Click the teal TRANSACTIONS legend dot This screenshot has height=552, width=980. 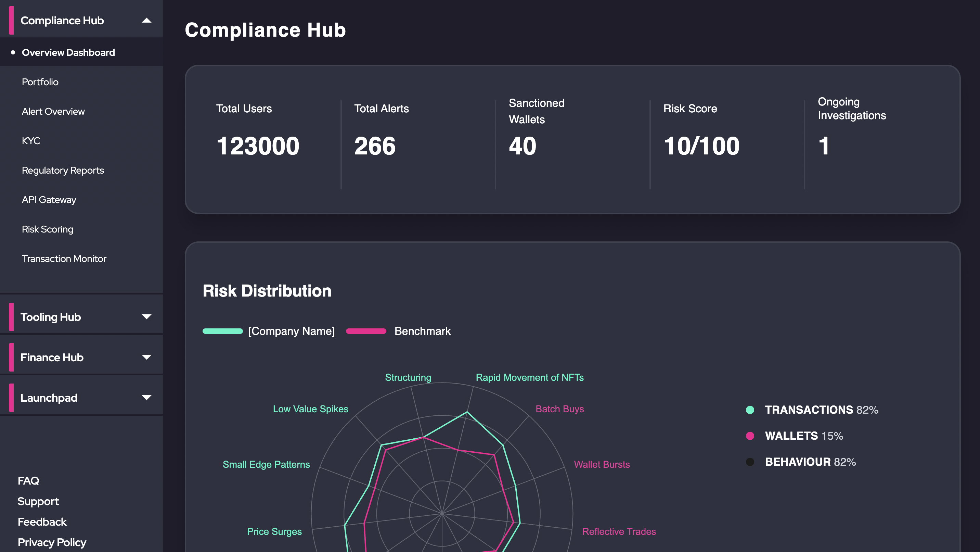coord(750,410)
